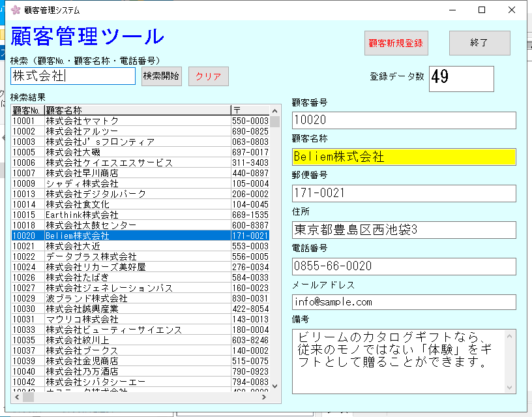Click the 住所 field 東京都豊島区西池袋3
This screenshot has width=532, height=417.
404,230
